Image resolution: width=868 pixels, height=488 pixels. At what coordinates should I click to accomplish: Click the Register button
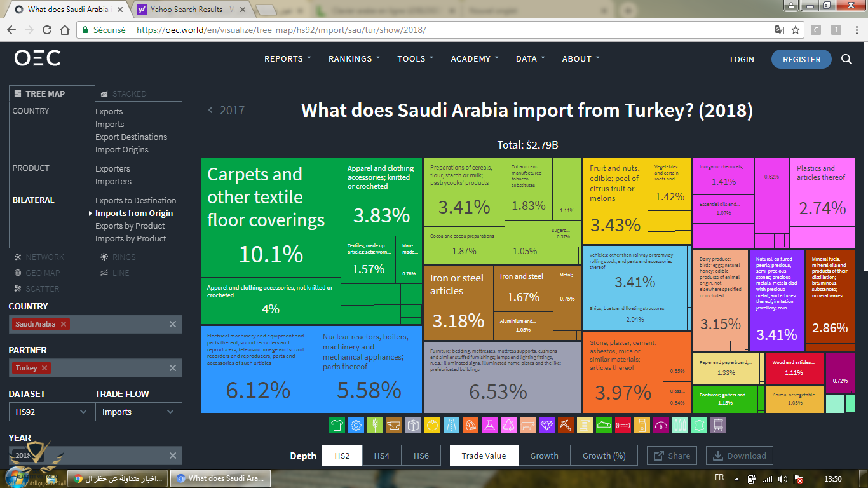point(801,59)
